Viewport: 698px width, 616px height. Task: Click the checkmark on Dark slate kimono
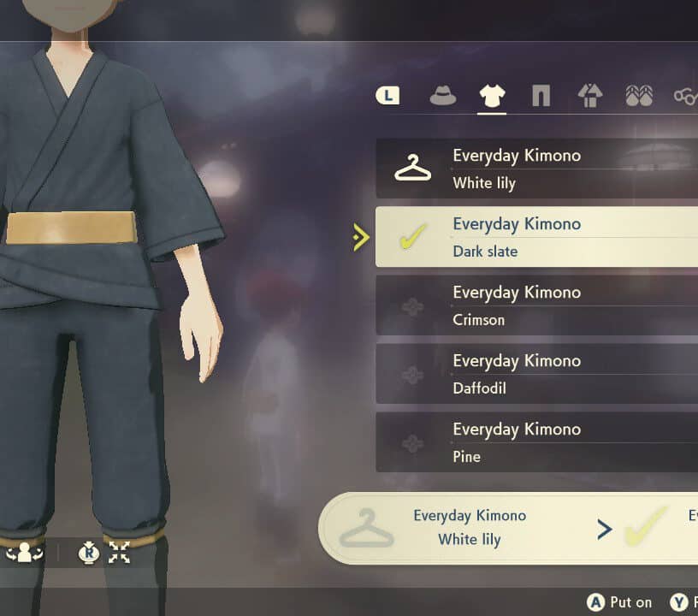[x=412, y=236]
